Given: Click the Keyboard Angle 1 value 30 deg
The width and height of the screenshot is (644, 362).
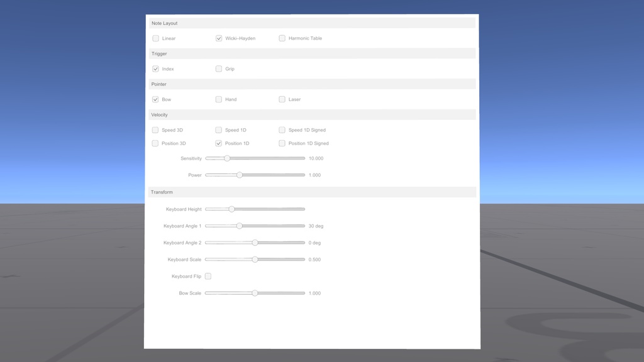Looking at the screenshot, I should [316, 226].
